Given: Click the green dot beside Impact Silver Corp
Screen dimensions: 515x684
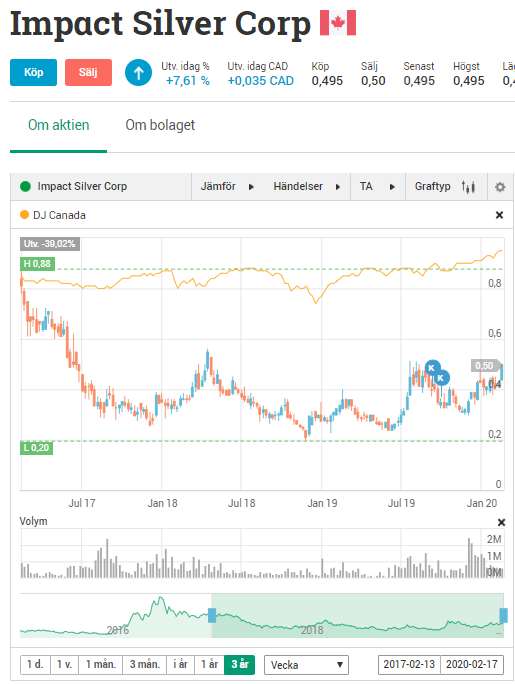Looking at the screenshot, I should [x=25, y=187].
